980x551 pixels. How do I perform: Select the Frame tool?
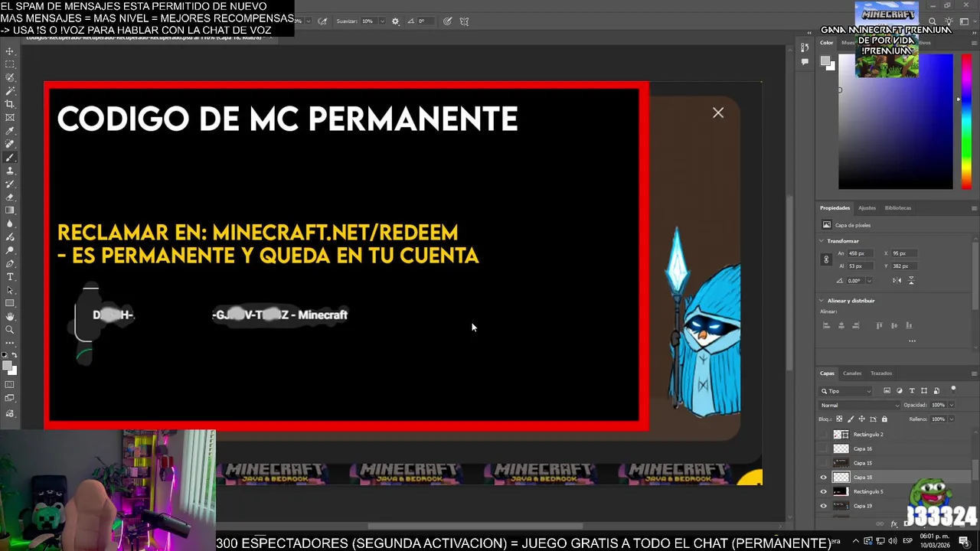(x=11, y=117)
